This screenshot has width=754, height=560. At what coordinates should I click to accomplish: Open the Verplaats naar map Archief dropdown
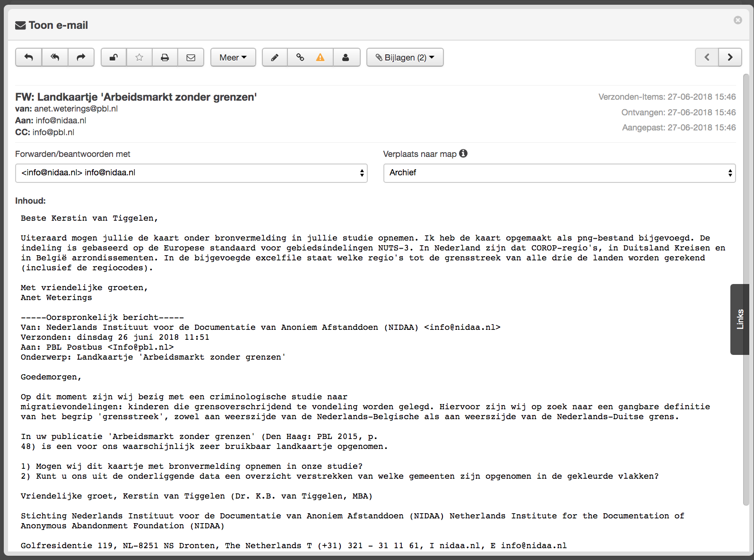click(560, 173)
